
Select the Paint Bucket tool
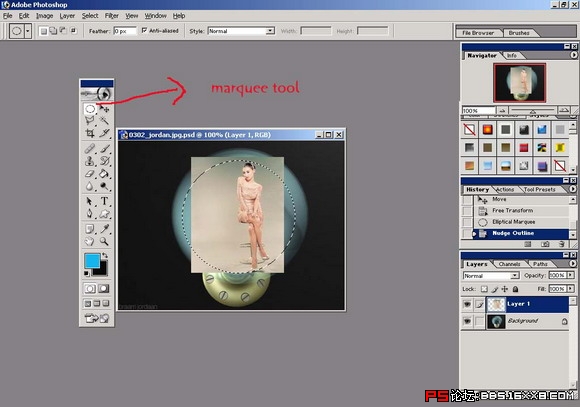[105, 174]
